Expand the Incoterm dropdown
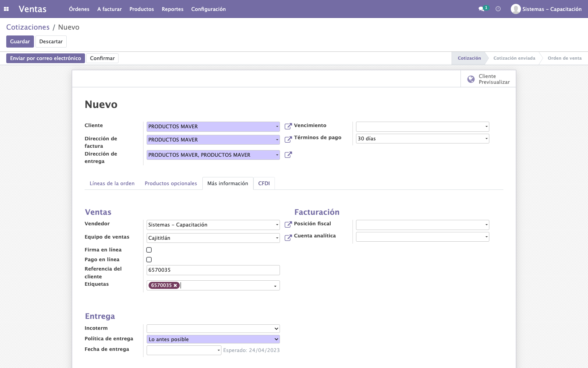This screenshot has width=588, height=368. pos(213,329)
